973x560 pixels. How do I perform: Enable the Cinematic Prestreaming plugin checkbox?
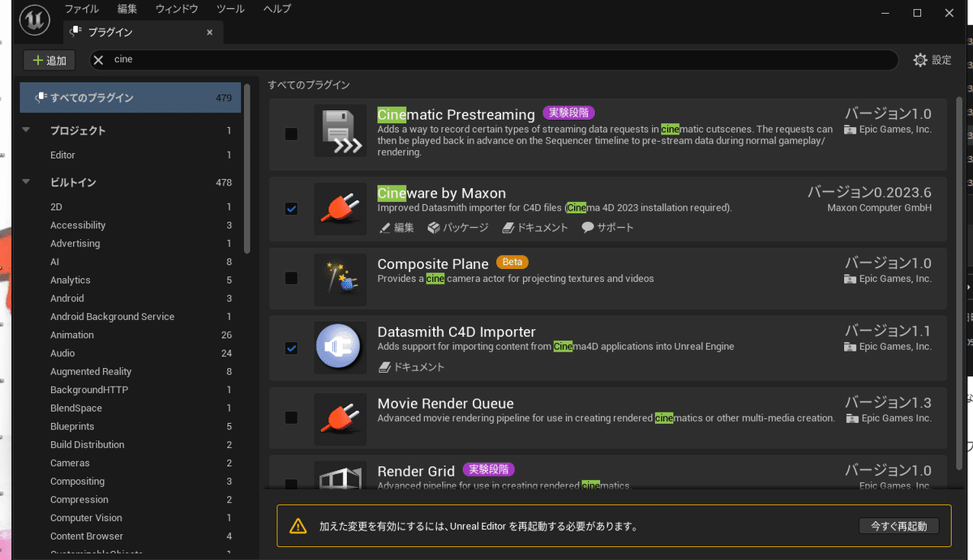[x=291, y=134]
